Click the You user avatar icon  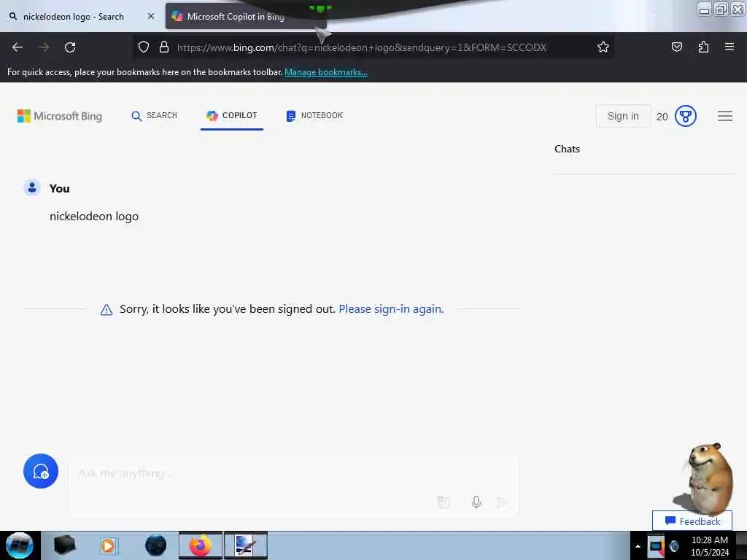coord(32,188)
